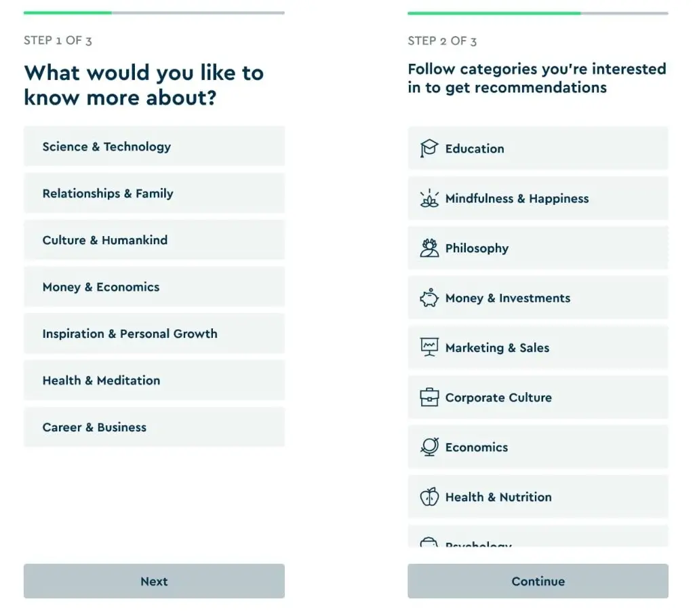
Task: Click the apple icon beside Health & Nutrition
Action: [429, 497]
